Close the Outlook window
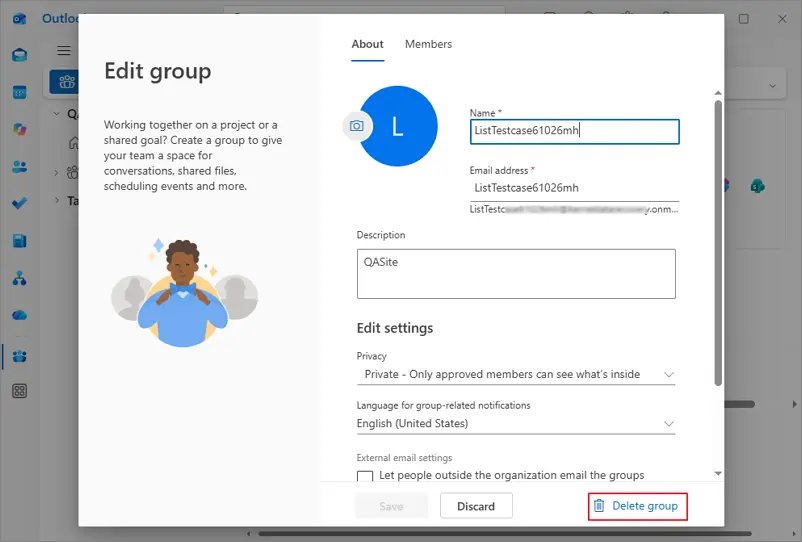The image size is (802, 542). pyautogui.click(x=782, y=19)
